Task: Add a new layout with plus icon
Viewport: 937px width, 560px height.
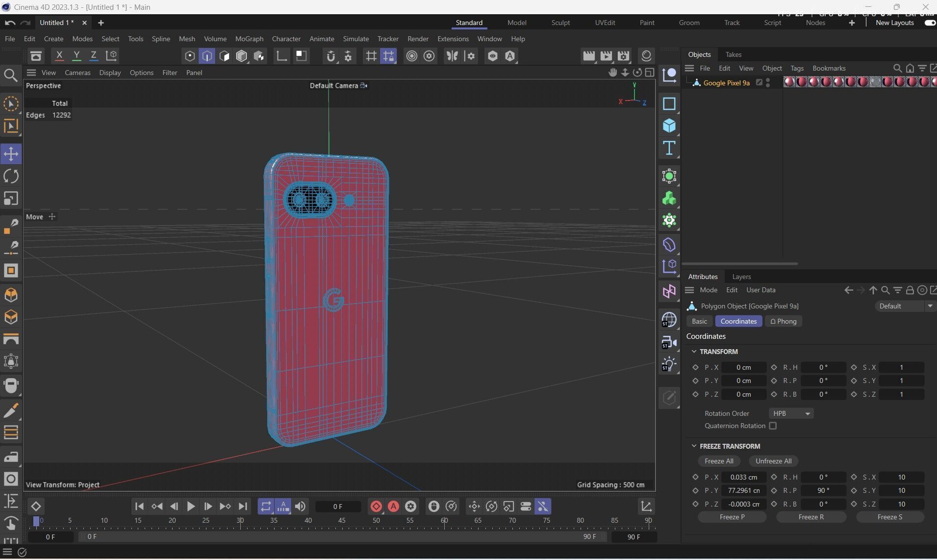Action: (x=852, y=23)
